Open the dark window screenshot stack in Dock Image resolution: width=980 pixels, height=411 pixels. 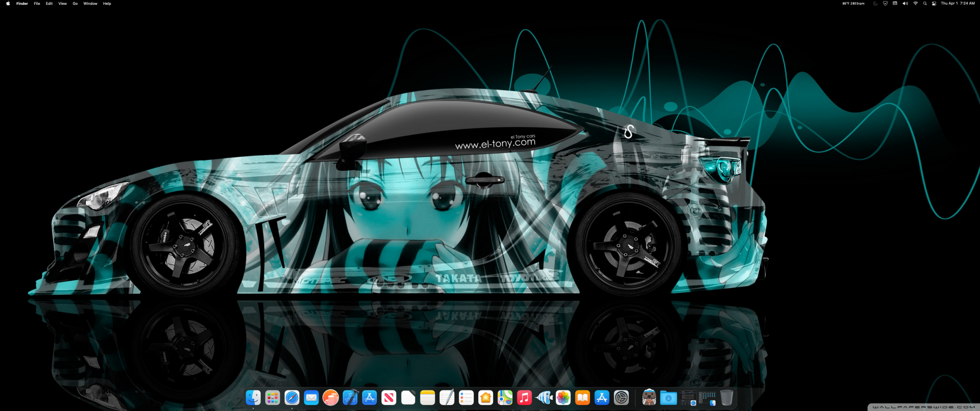click(x=688, y=398)
